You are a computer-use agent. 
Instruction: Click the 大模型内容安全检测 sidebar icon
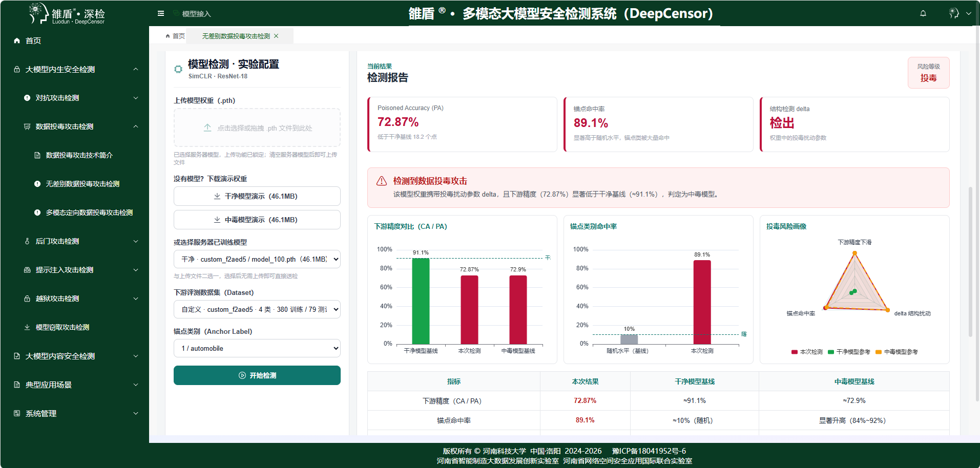[17, 356]
